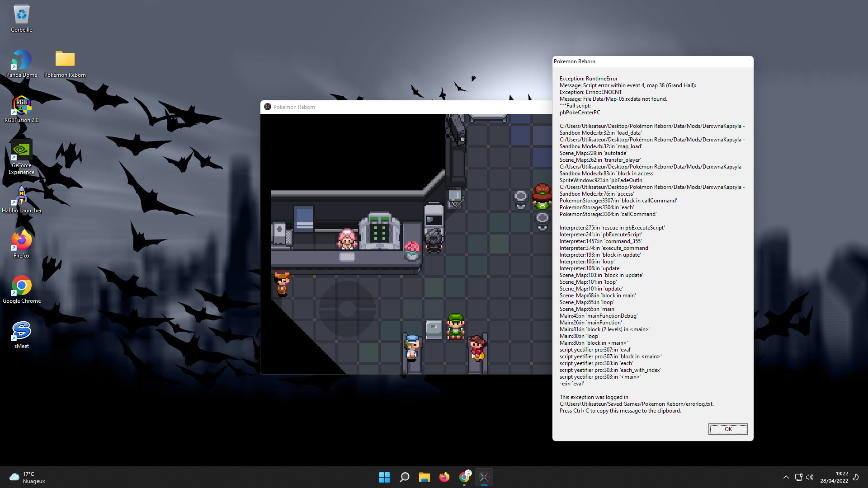Select the GeForce Experience shortcut
This screenshot has height=488, width=868.
[21, 157]
